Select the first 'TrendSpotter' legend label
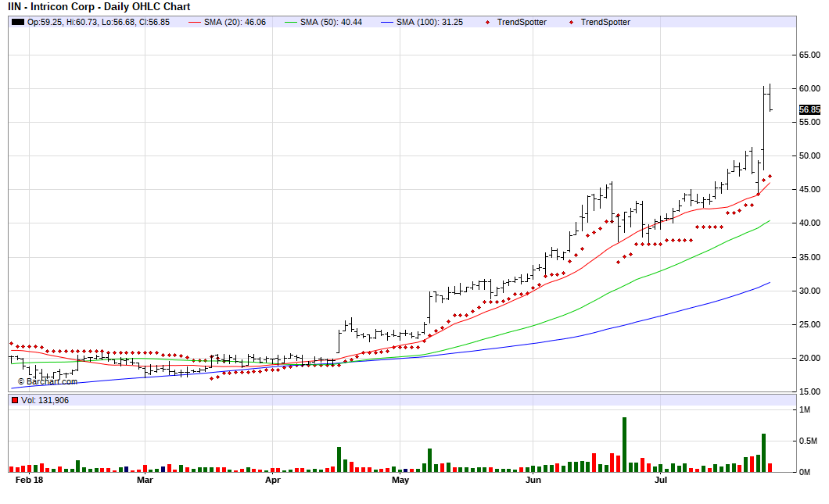The image size is (829, 504). click(522, 22)
